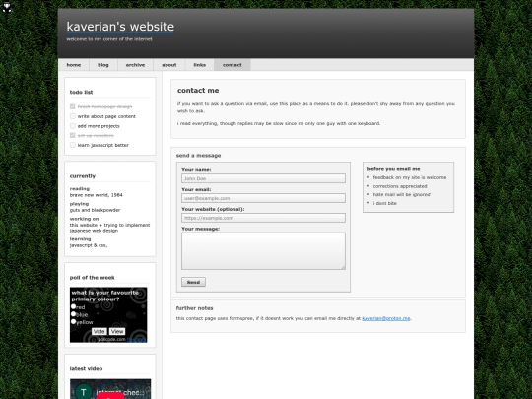Select the contact tab
The width and height of the screenshot is (532, 399).
tap(233, 65)
